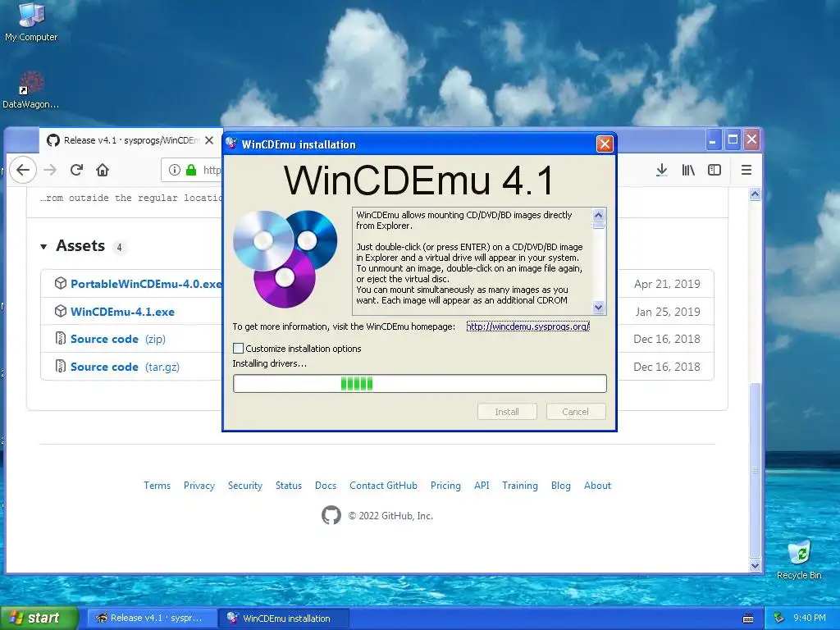The width and height of the screenshot is (840, 630).
Task: Click the keyboard icon in system tray
Action: pos(748,619)
